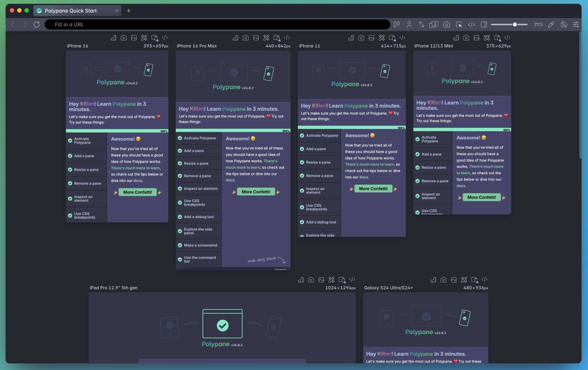Activate the element inspect cursor icon
Viewport: 588px width, 370px height.
(x=459, y=24)
